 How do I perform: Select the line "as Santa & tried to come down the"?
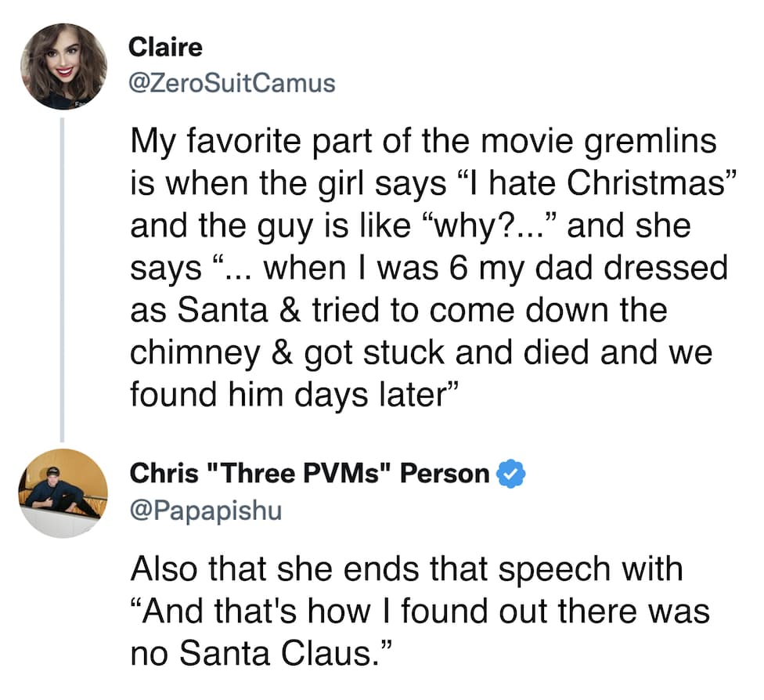(x=398, y=309)
